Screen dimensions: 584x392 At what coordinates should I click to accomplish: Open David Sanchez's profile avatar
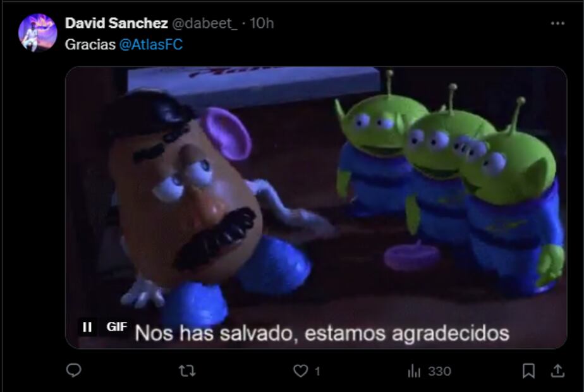pos(38,32)
